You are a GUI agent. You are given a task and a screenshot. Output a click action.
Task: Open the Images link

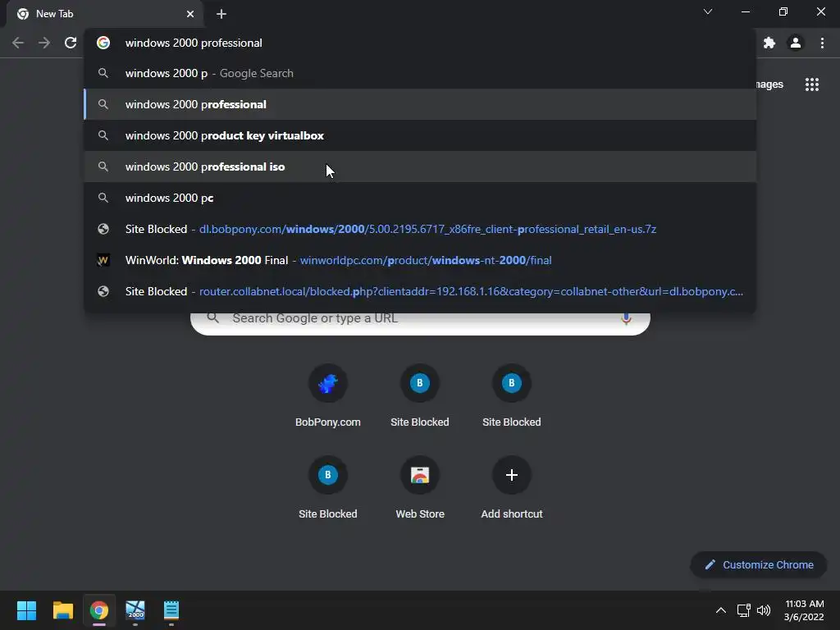769,84
